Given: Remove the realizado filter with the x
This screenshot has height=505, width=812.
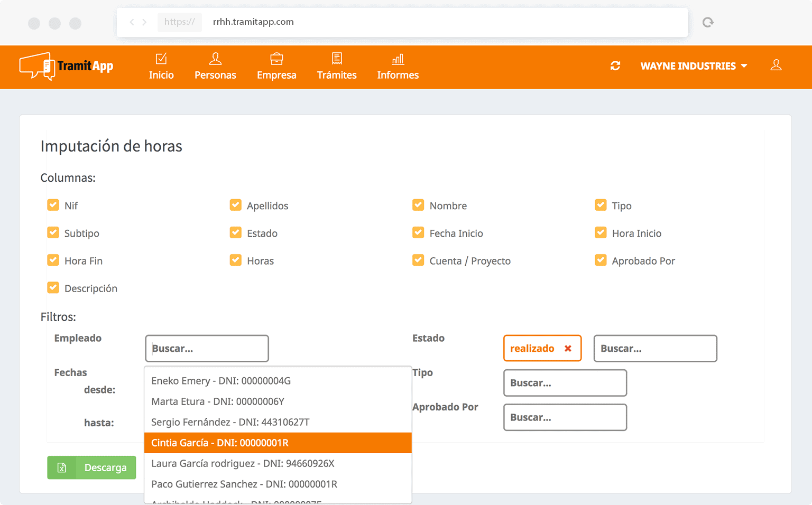Looking at the screenshot, I should click(568, 349).
